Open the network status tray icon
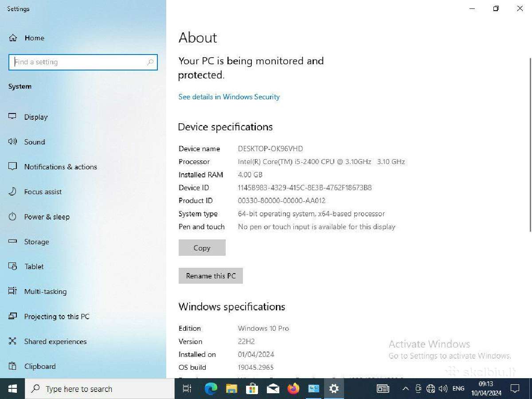The image size is (532, 399). click(430, 389)
